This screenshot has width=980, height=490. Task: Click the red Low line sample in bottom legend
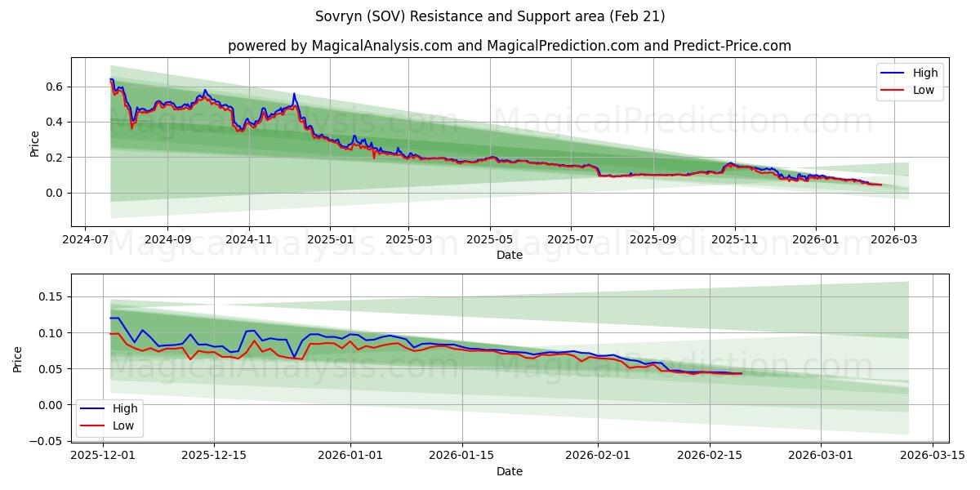pos(93,426)
